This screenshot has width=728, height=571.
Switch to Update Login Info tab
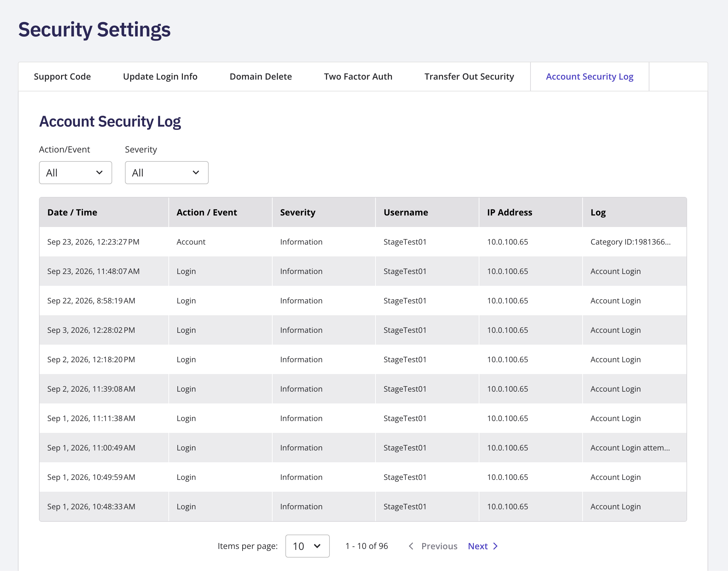click(x=160, y=76)
